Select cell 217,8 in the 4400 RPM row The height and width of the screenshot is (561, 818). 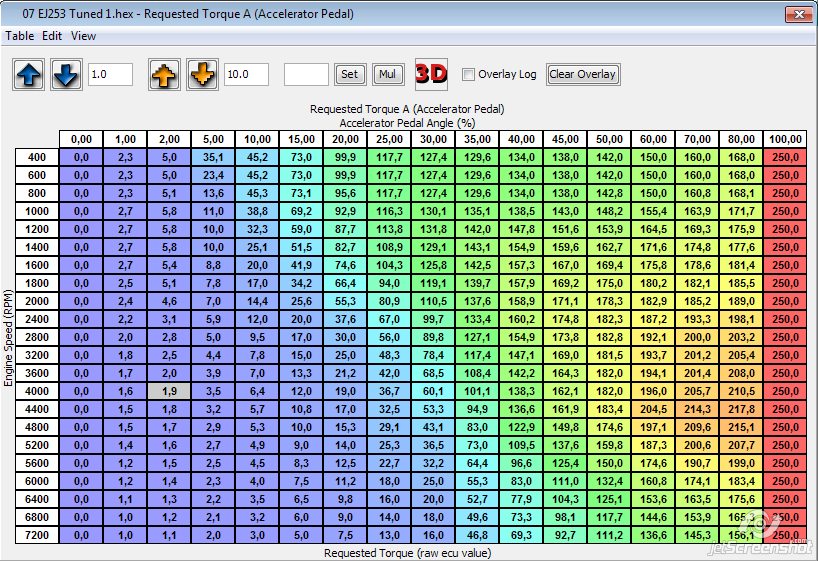point(741,409)
